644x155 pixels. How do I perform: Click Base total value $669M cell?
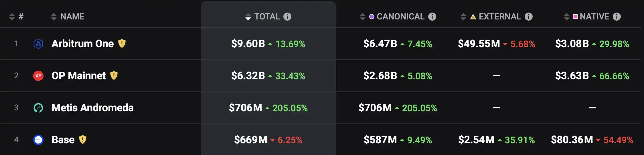pyautogui.click(x=251, y=140)
